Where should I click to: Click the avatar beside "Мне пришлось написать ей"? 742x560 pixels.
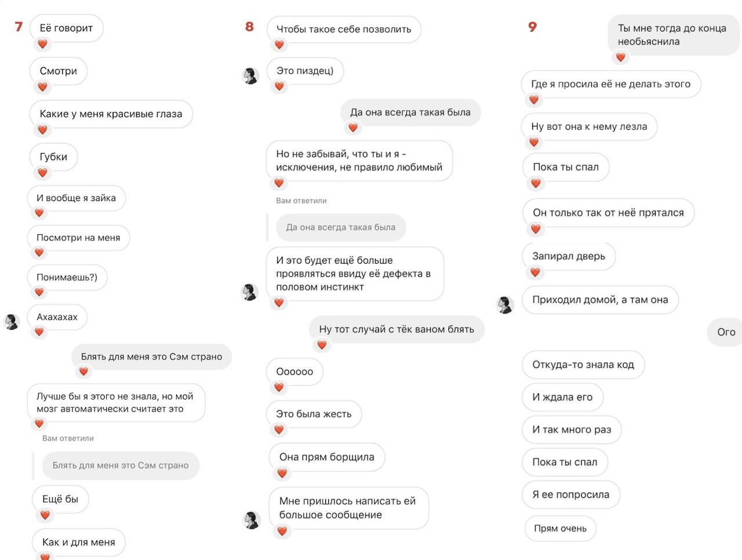point(251,520)
